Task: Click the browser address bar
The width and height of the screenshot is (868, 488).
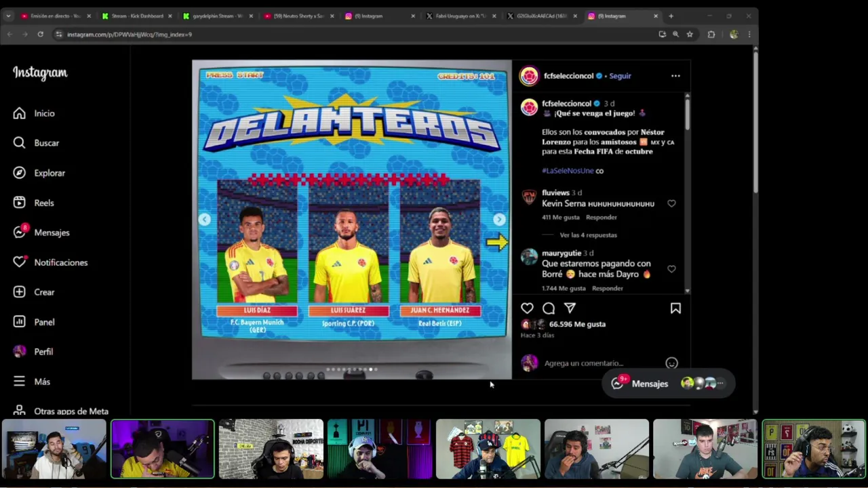Action: point(353,34)
